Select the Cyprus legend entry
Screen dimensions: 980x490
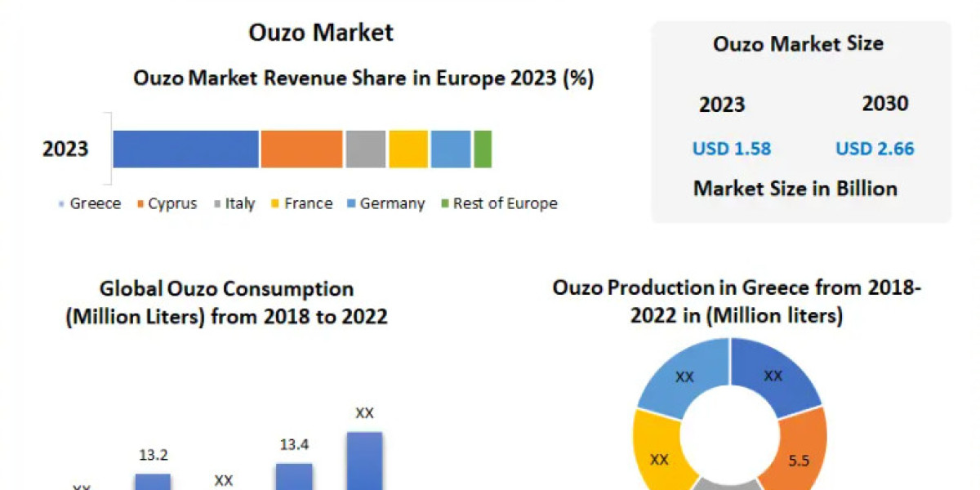click(x=172, y=203)
